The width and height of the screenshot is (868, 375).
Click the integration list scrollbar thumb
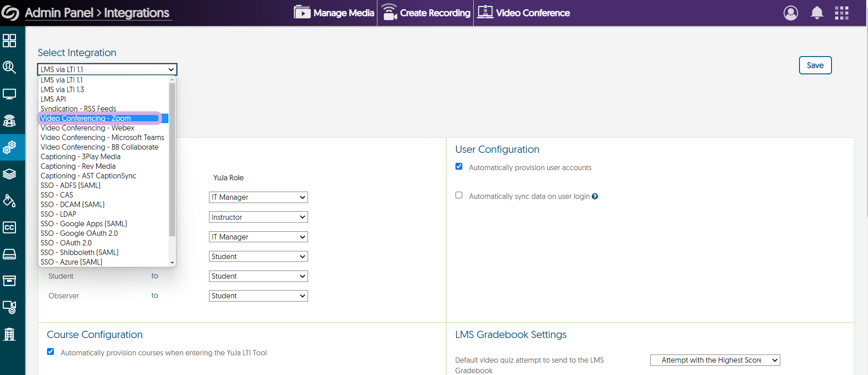pos(172,159)
